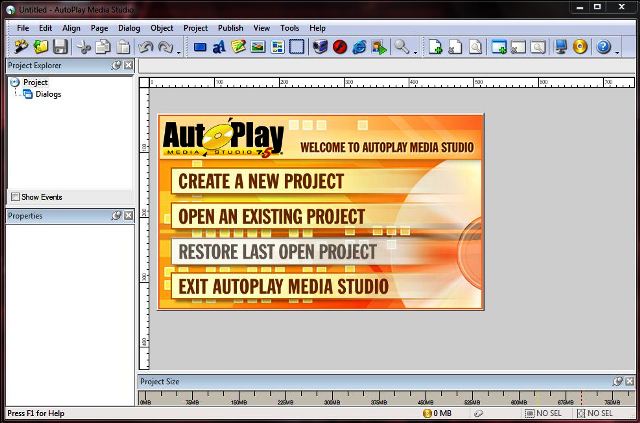The width and height of the screenshot is (640, 423).
Task: Click the Copy icon in toolbar
Action: pyautogui.click(x=103, y=47)
